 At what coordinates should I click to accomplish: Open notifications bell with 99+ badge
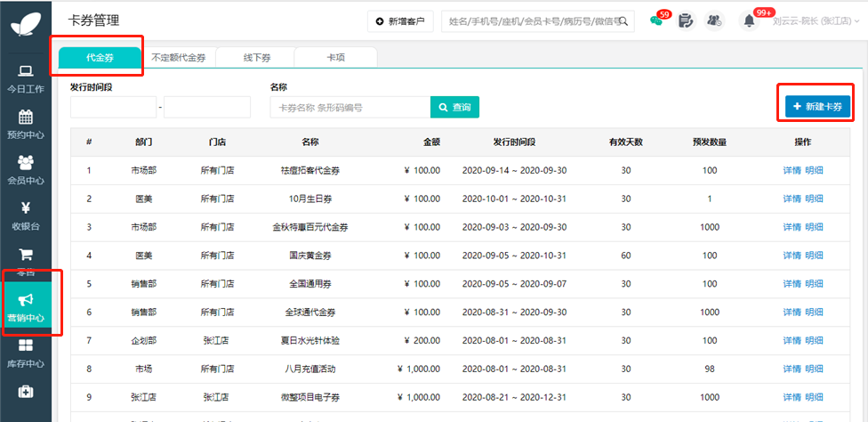click(x=749, y=21)
